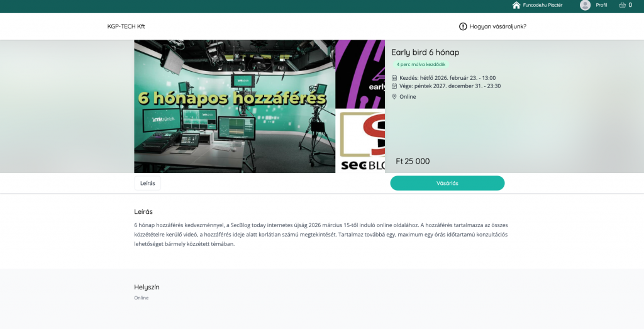Click the 4 perc múlva kezdődik badge

[421, 65]
